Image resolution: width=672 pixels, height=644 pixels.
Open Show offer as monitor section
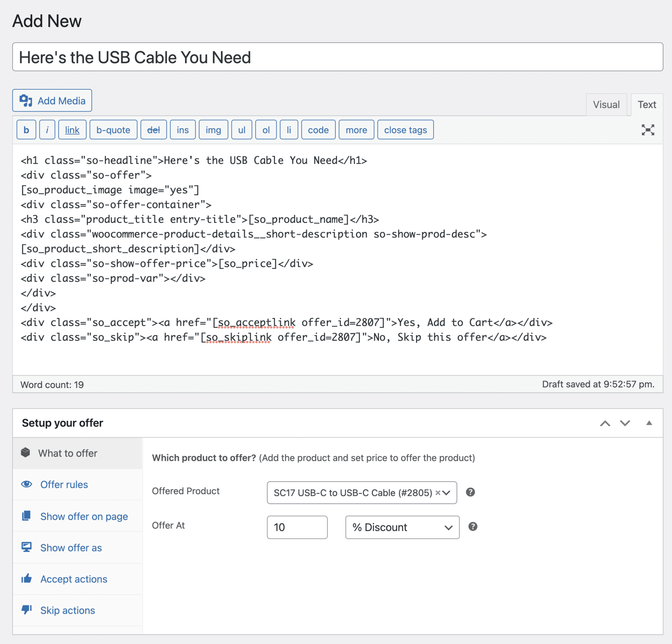tap(71, 547)
